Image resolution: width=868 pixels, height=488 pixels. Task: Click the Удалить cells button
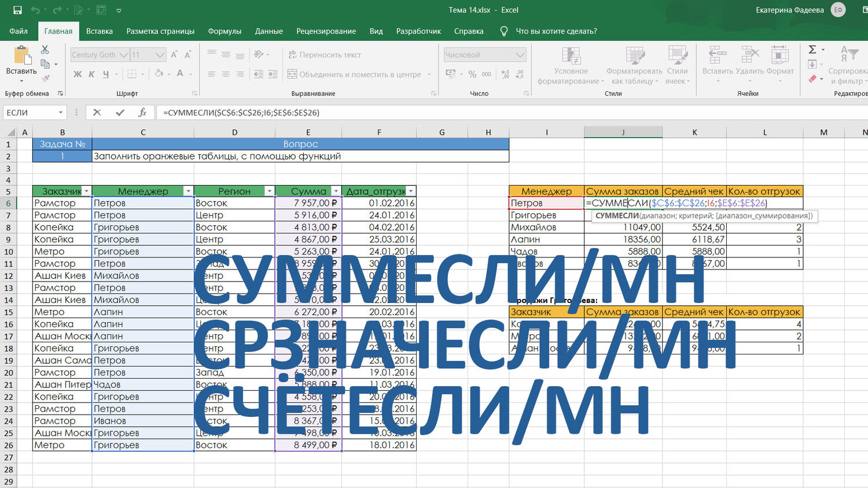point(749,65)
